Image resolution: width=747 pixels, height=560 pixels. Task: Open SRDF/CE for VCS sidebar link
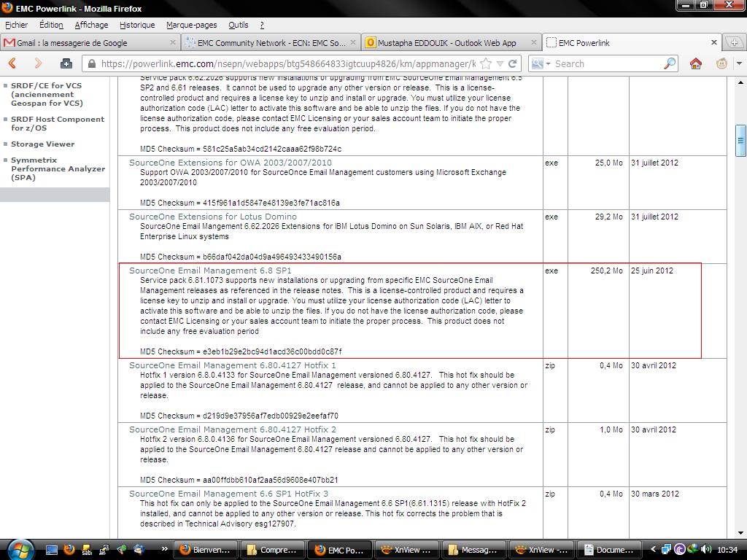pyautogui.click(x=47, y=94)
